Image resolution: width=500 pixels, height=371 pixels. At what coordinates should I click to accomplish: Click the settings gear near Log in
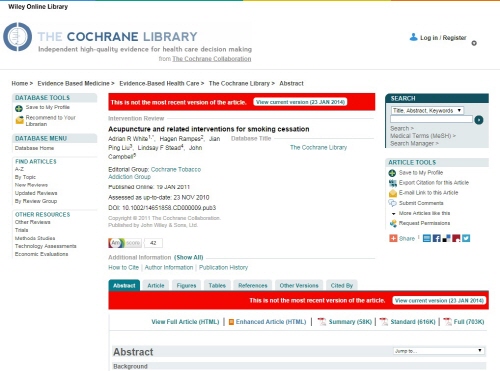tap(474, 43)
